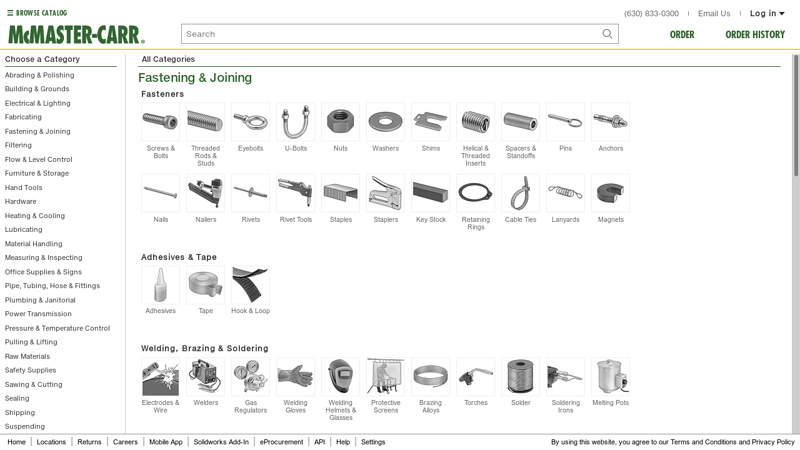Image resolution: width=800 pixels, height=450 pixels.
Task: Focus the Search input field
Action: (x=392, y=34)
